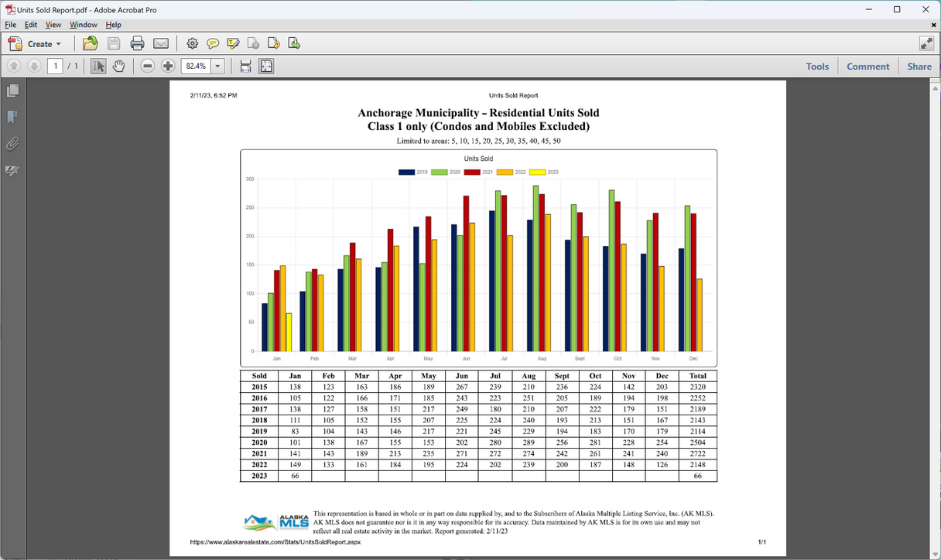The height and width of the screenshot is (560, 941).
Task: Activate the Hand pan tool
Action: click(118, 67)
